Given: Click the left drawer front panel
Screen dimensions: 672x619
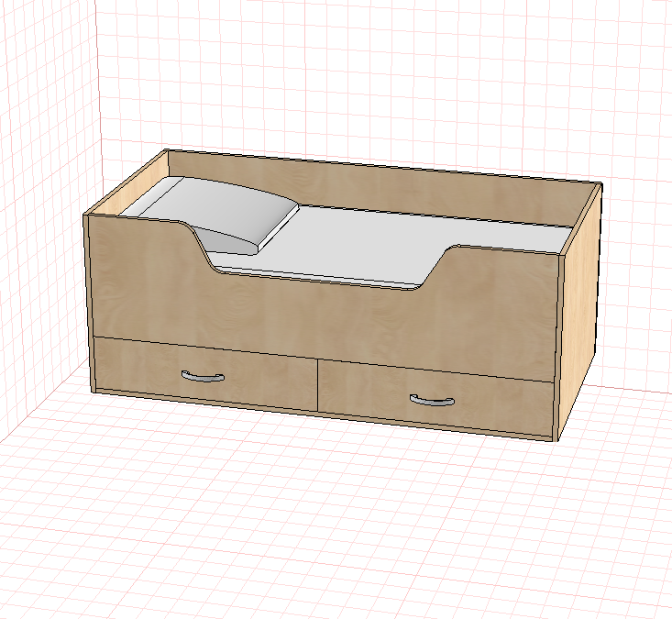Looking at the screenshot, I should click(x=205, y=374).
